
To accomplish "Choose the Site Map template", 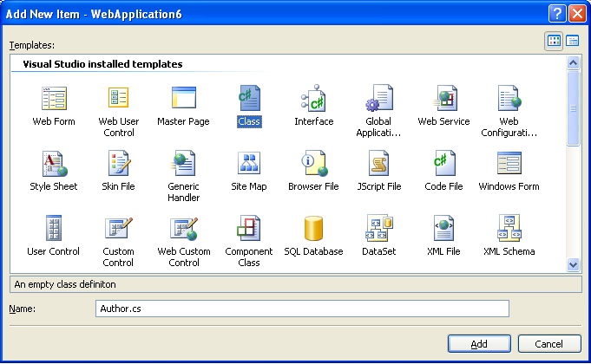I will (249, 163).
